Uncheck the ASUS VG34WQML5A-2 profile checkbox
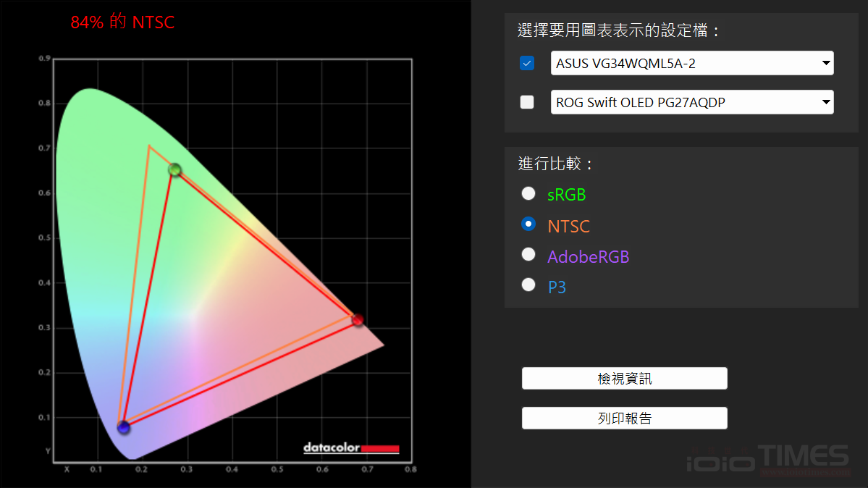 coord(527,63)
